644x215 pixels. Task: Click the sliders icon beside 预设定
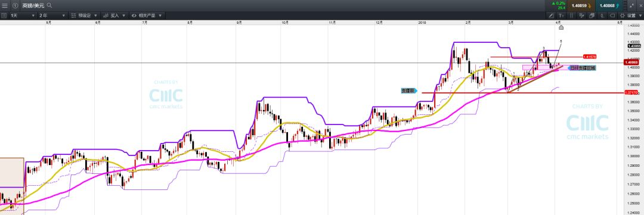73,15
